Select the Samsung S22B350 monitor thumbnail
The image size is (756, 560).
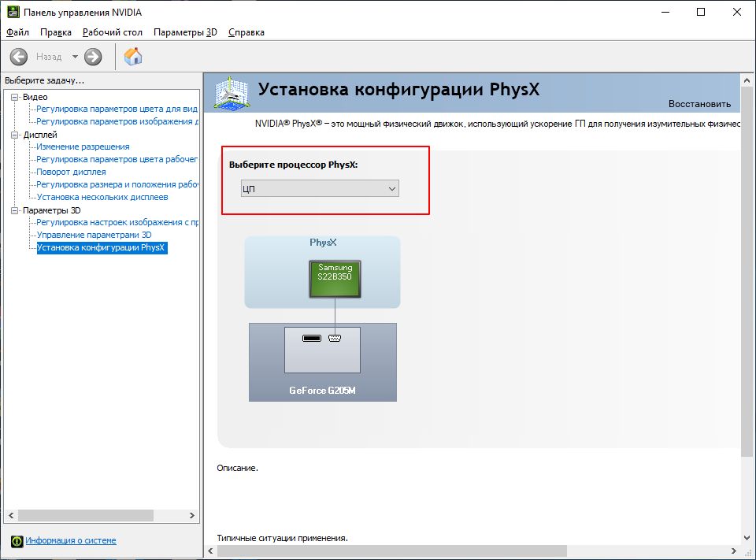[335, 279]
